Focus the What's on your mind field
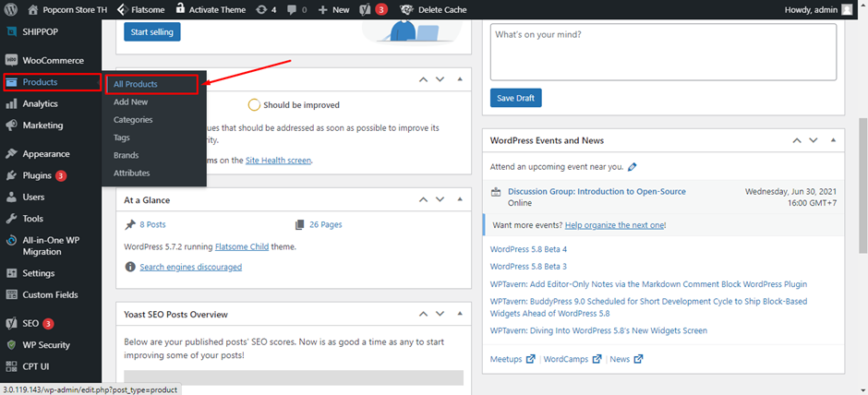 (x=663, y=52)
